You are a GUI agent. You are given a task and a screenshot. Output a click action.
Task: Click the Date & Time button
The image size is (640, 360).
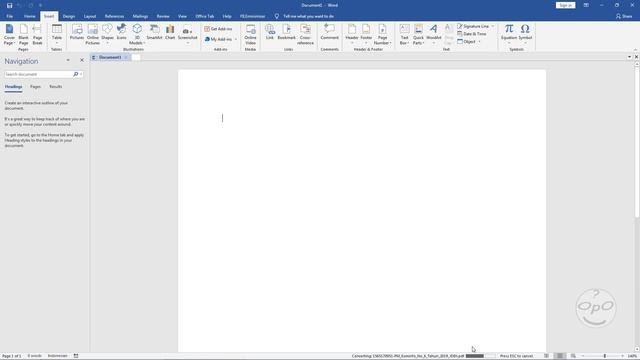(x=472, y=34)
